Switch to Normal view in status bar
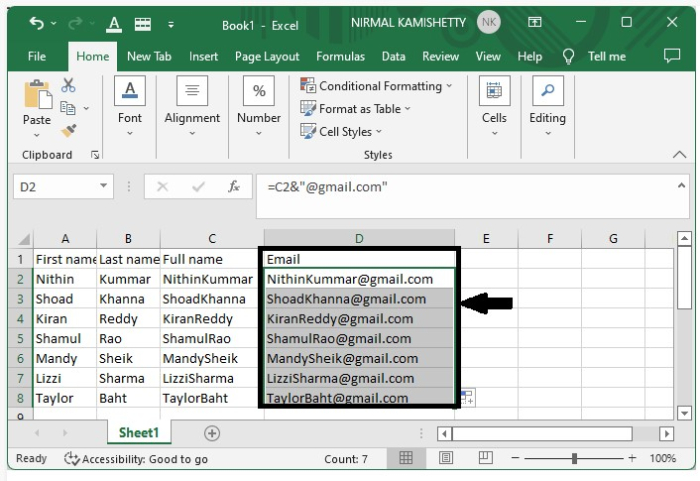This screenshot has width=700, height=481. [x=406, y=458]
